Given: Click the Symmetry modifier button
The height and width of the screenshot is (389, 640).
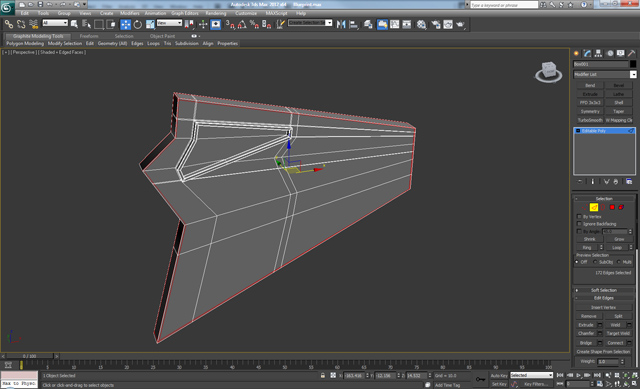Looking at the screenshot, I should point(590,111).
